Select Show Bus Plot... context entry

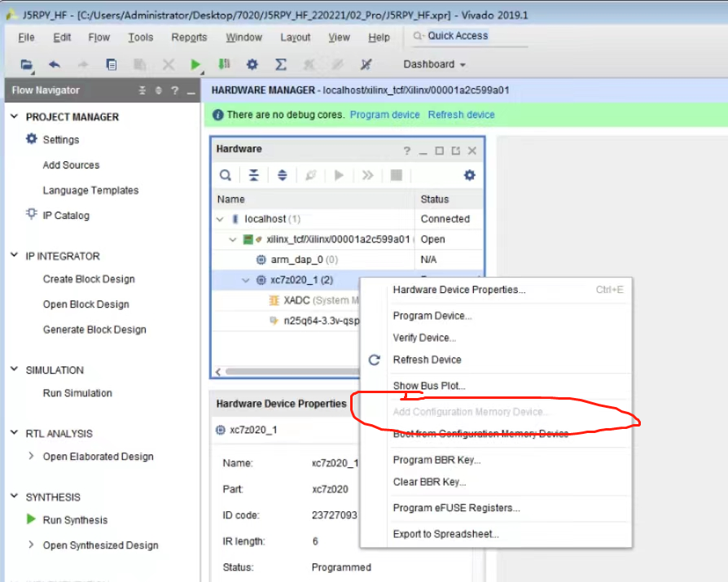click(429, 386)
